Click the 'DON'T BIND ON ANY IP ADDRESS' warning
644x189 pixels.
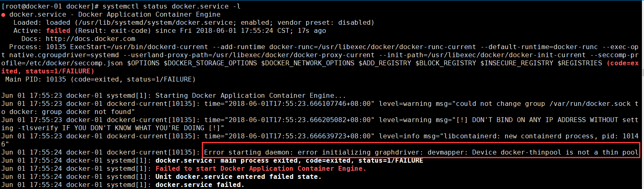pos(529,120)
